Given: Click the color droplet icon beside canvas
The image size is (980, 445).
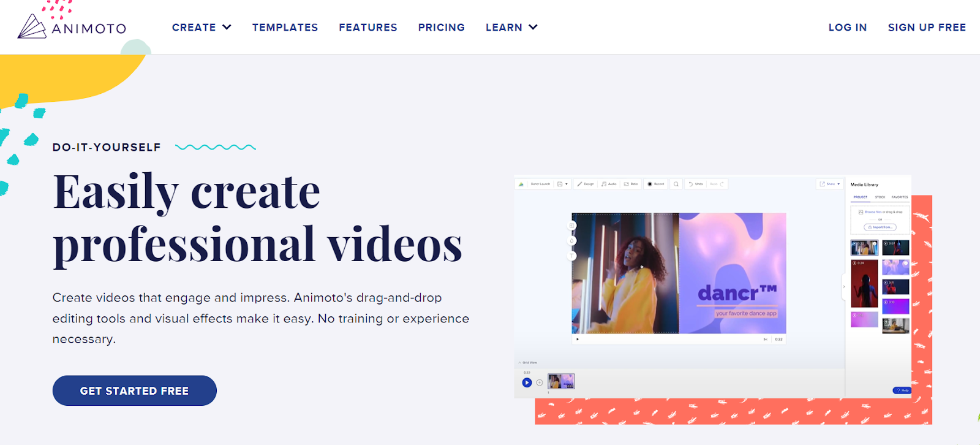Looking at the screenshot, I should coord(572,241).
